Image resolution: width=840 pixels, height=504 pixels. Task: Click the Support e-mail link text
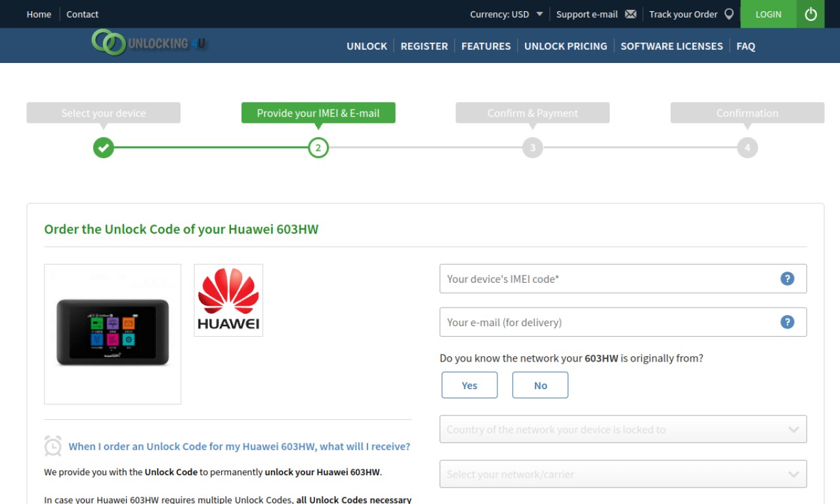pyautogui.click(x=587, y=14)
